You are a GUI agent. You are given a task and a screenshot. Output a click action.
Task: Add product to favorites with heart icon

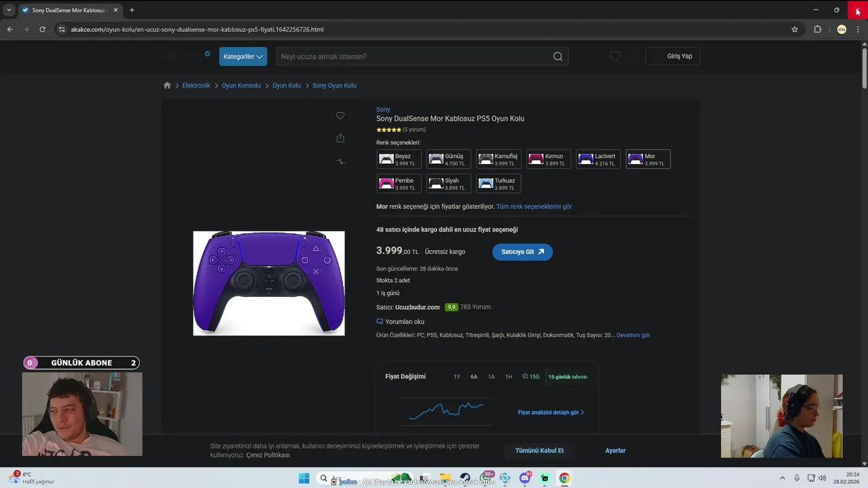pos(340,116)
